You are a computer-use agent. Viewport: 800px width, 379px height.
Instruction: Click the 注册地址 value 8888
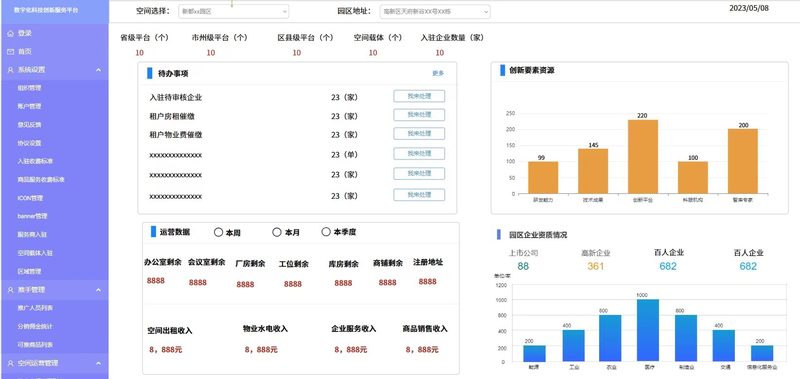pyautogui.click(x=428, y=282)
